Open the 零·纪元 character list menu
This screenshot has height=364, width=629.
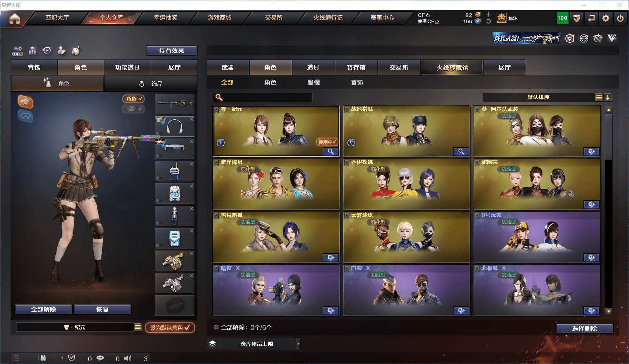[x=137, y=327]
